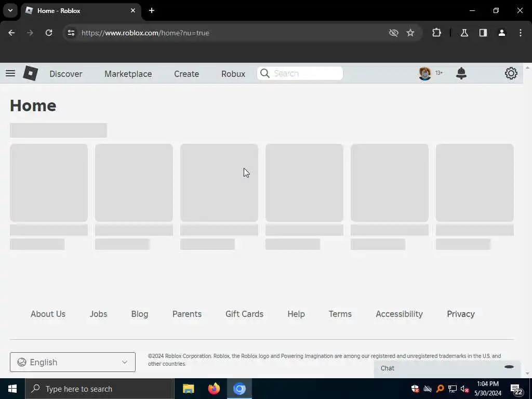This screenshot has width=532, height=399.
Task: Open the Windows Start menu
Action: click(x=12, y=389)
